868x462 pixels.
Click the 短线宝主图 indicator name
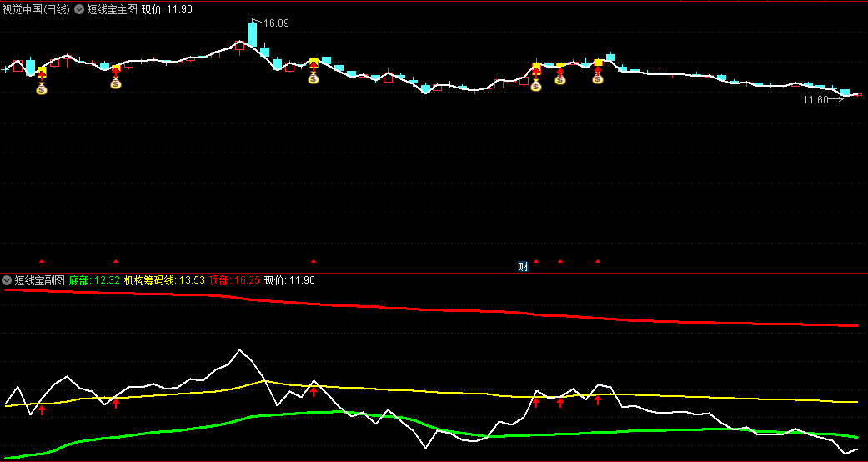[x=113, y=9]
